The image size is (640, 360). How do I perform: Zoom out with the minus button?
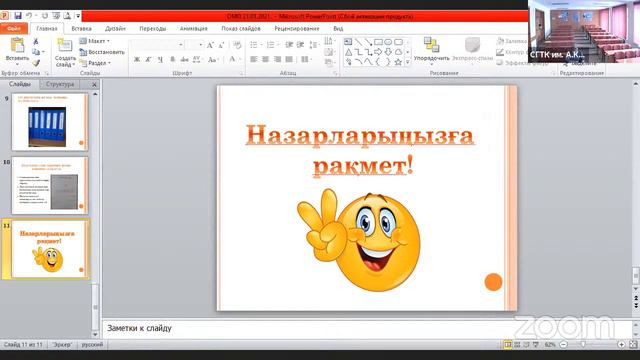point(564,345)
